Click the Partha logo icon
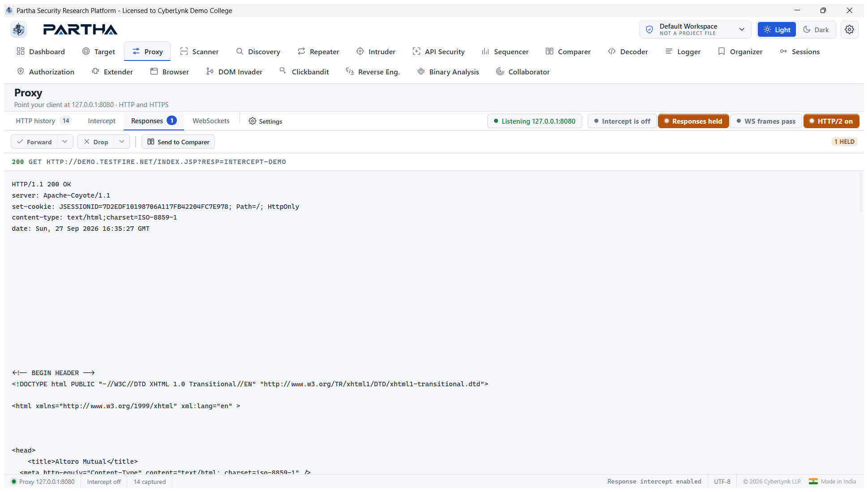 pos(19,30)
